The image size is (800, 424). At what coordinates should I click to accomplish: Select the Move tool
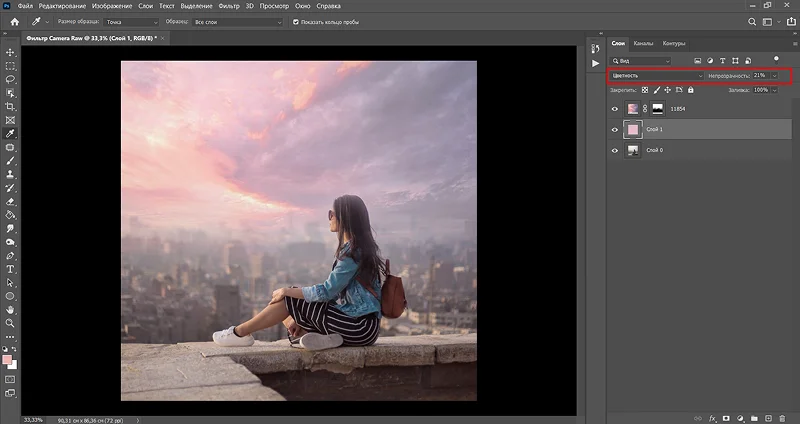click(10, 53)
